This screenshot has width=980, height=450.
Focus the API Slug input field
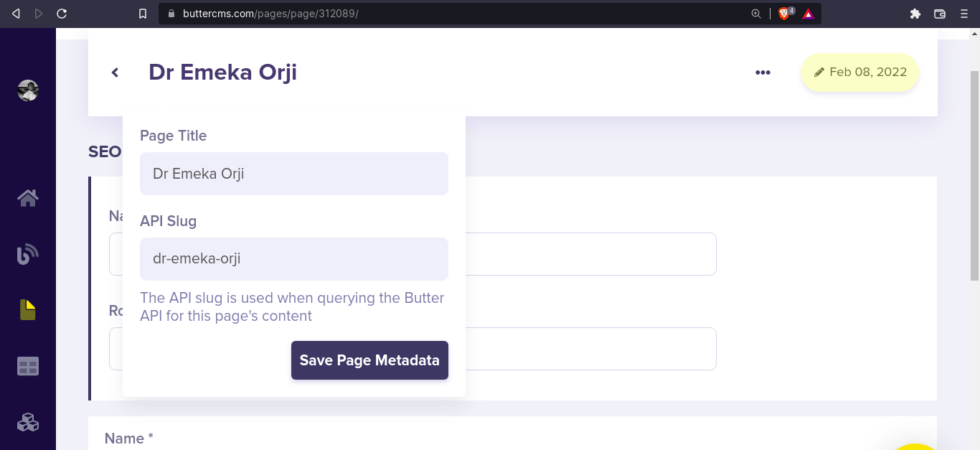pos(294,259)
